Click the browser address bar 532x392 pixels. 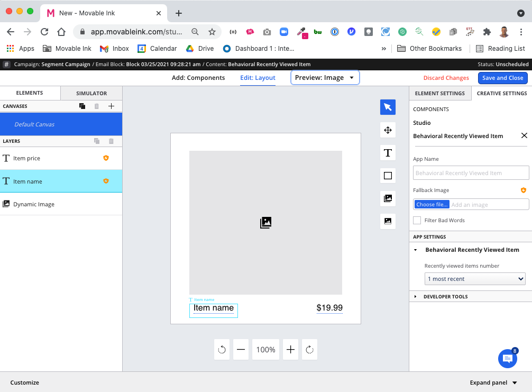[136, 32]
